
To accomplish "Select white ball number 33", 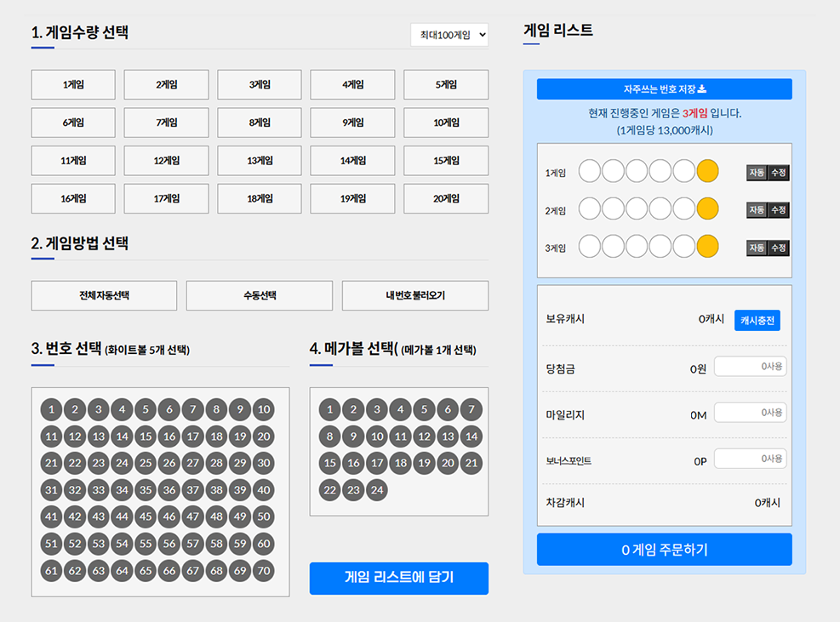I will (99, 490).
